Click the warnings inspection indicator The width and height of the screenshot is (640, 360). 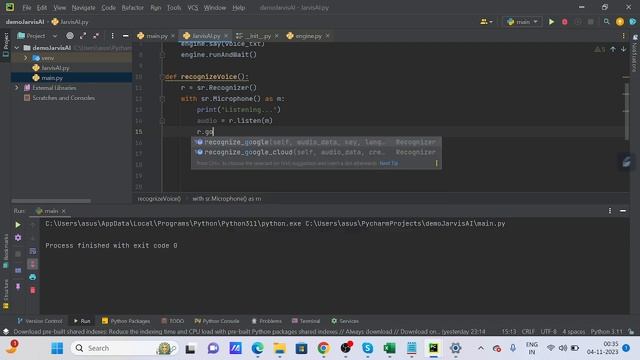click(600, 49)
